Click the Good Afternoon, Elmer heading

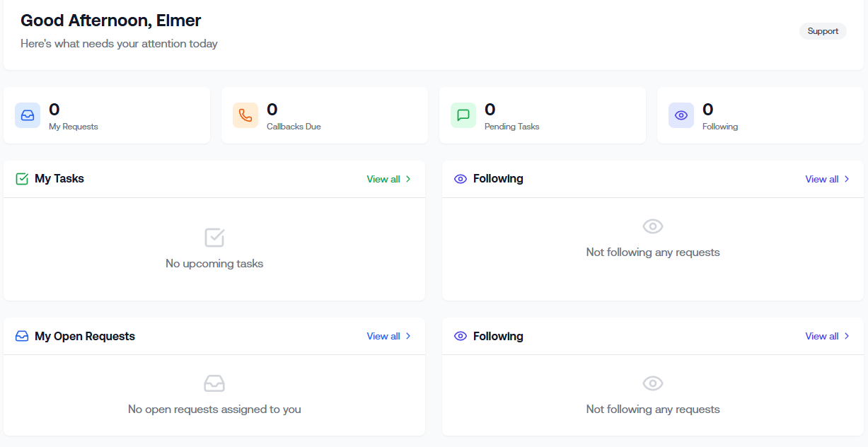[111, 21]
